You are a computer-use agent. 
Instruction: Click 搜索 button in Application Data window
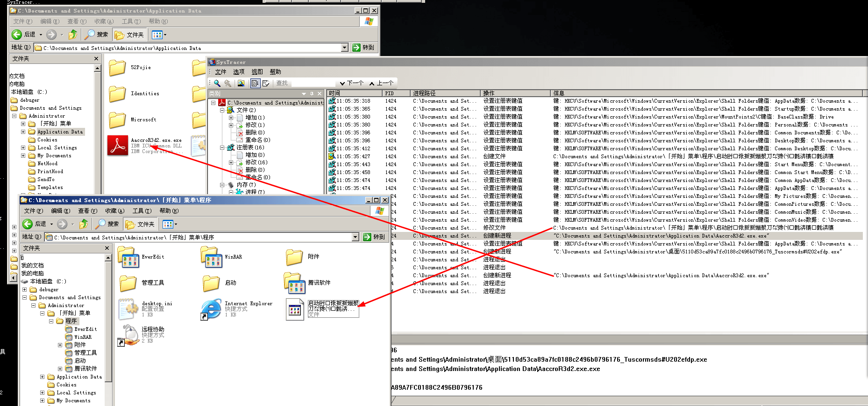[x=97, y=34]
